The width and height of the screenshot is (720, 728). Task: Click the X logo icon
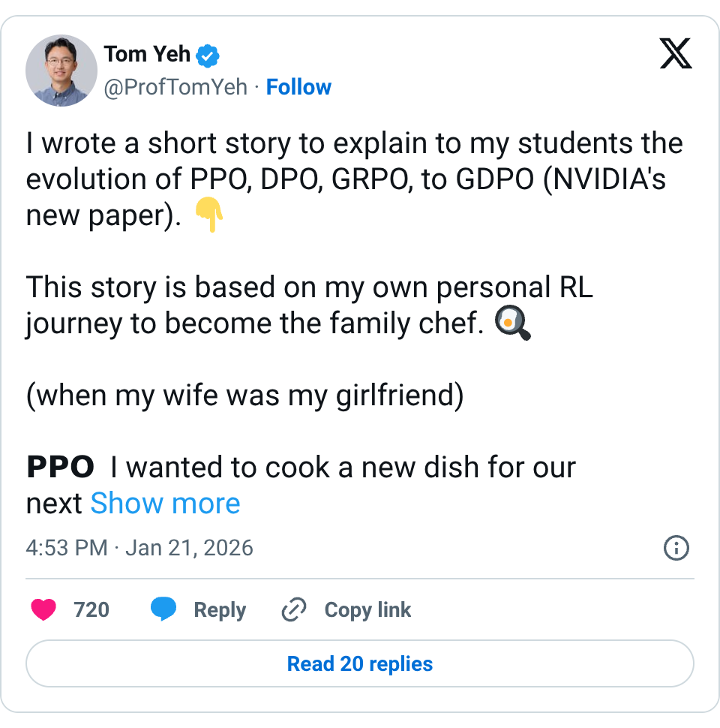pos(675,53)
